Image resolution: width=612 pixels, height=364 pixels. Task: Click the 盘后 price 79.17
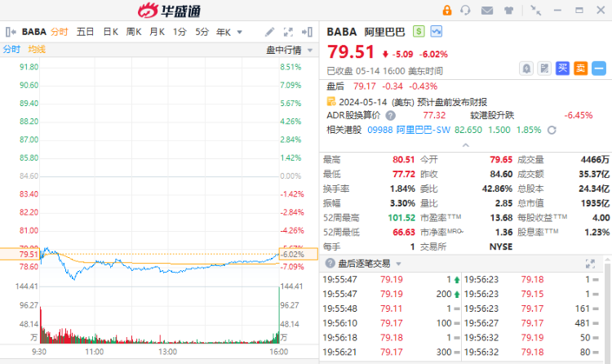[365, 87]
